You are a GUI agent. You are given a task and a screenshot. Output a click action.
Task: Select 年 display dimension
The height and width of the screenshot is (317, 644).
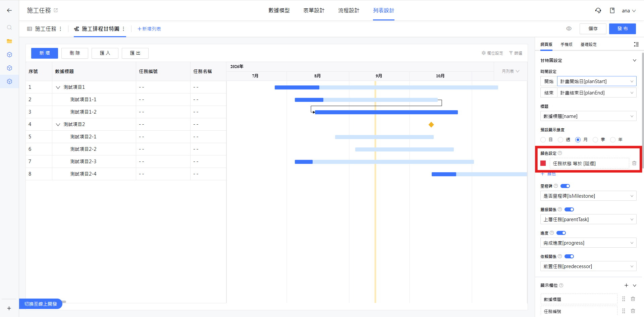[x=613, y=140]
